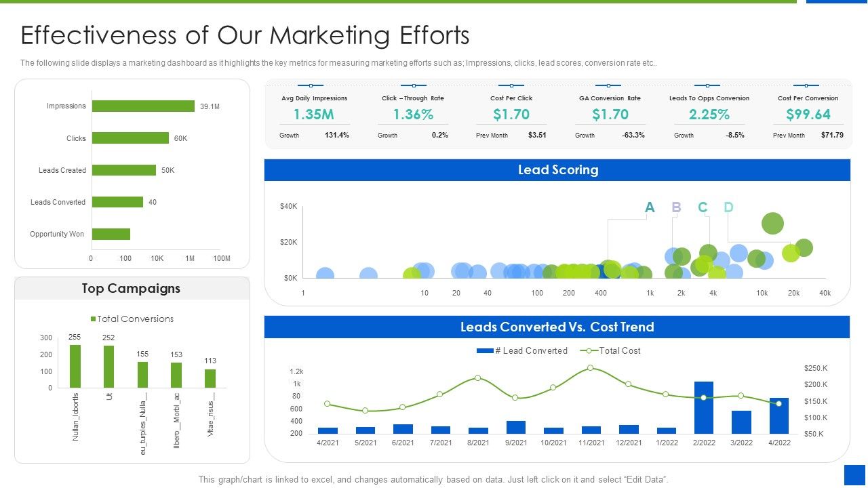The image size is (868, 488).
Task: Click the Cost Per Conversion slider icon
Action: click(x=807, y=85)
